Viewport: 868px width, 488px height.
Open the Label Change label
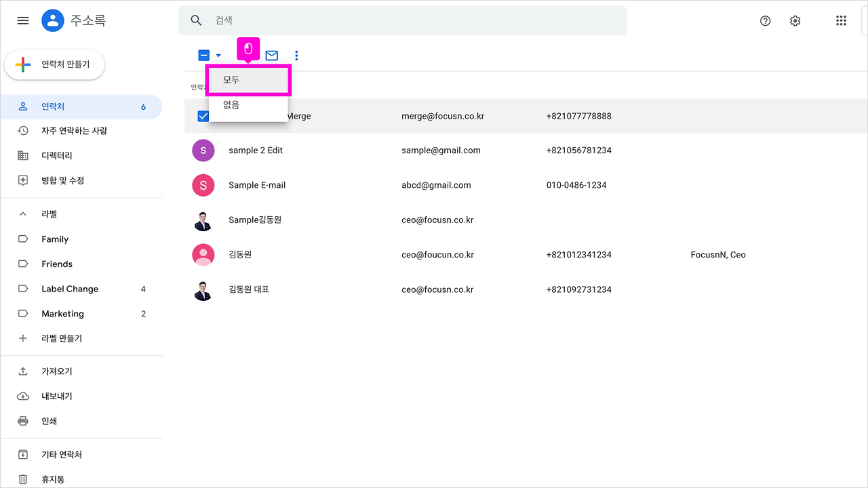pyautogui.click(x=81, y=289)
